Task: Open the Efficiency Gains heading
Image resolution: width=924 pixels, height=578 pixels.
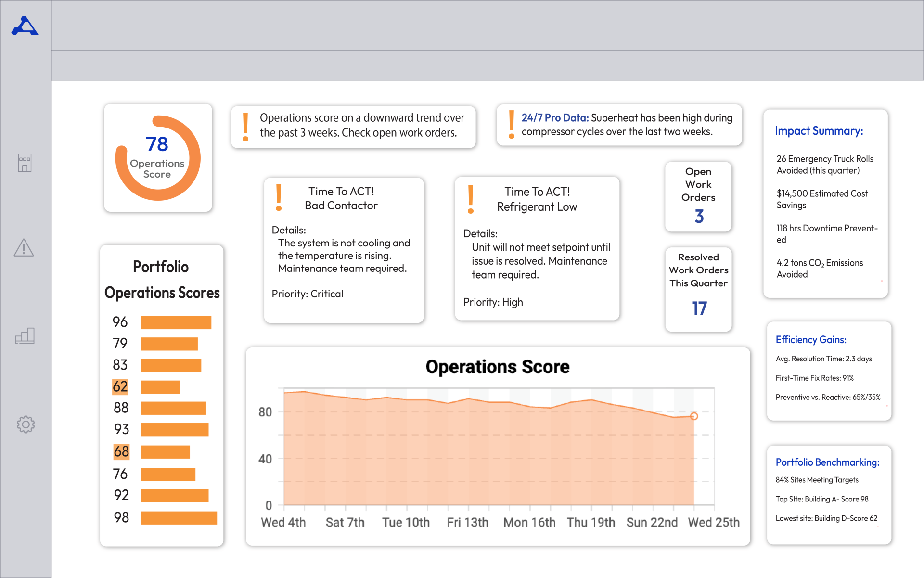Action: (810, 340)
